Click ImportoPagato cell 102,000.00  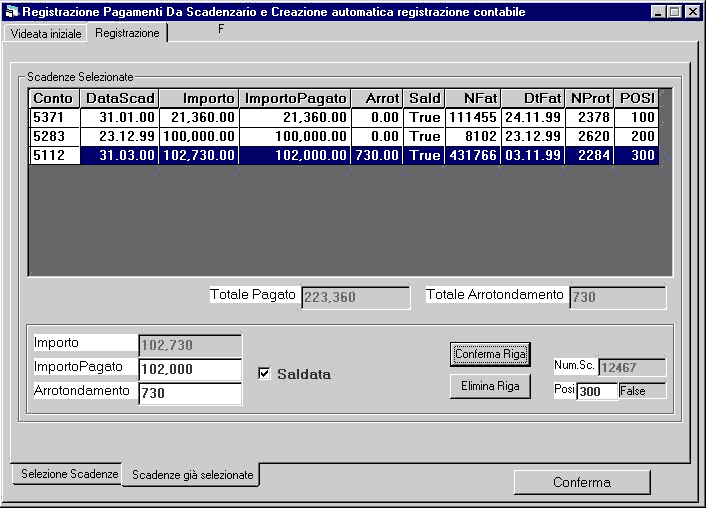(295, 155)
